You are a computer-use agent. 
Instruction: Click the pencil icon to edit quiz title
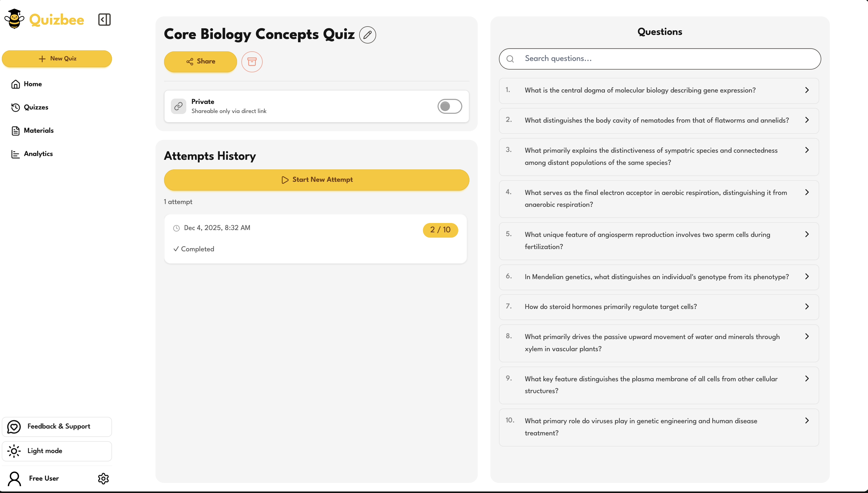(x=367, y=35)
